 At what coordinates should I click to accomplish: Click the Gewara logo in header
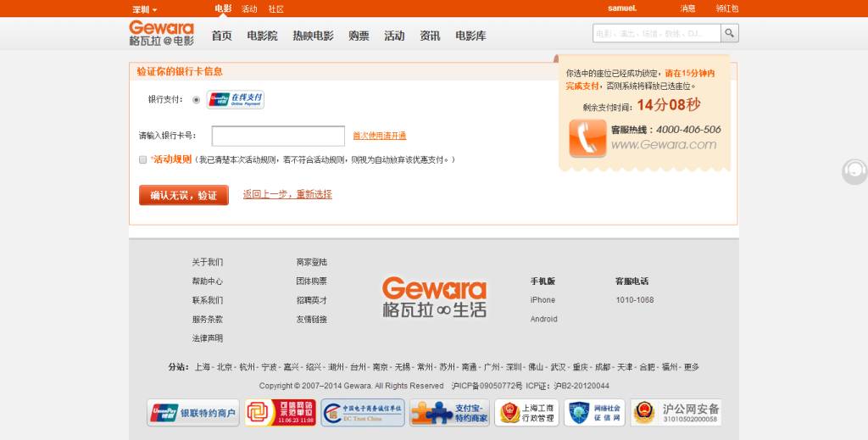[162, 33]
